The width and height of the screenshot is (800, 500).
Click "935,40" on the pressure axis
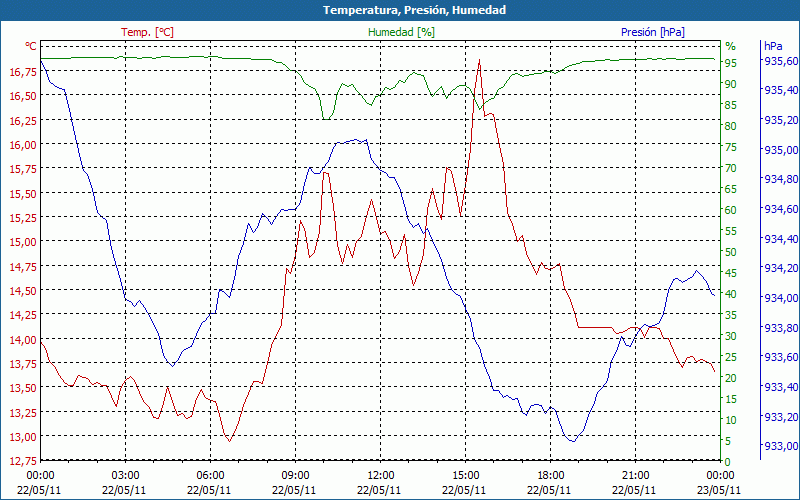click(781, 90)
